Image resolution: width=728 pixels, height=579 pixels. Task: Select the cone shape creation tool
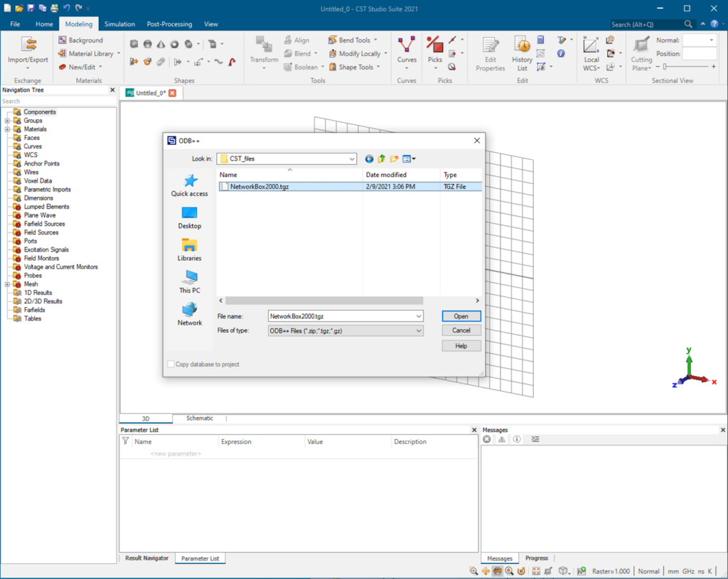161,43
